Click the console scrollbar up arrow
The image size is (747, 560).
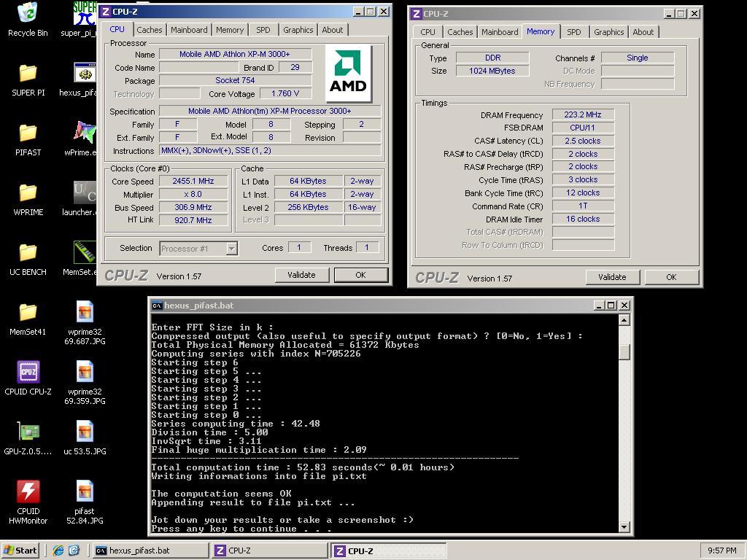pos(624,319)
